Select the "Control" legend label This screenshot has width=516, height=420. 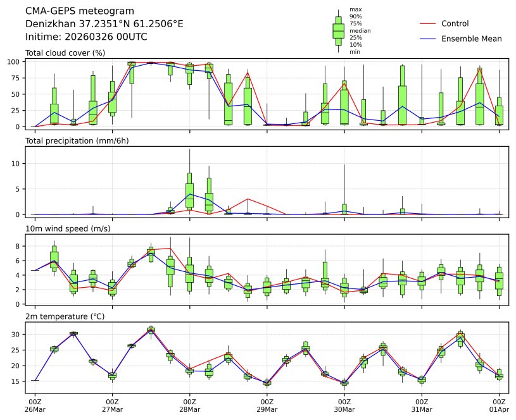[455, 23]
